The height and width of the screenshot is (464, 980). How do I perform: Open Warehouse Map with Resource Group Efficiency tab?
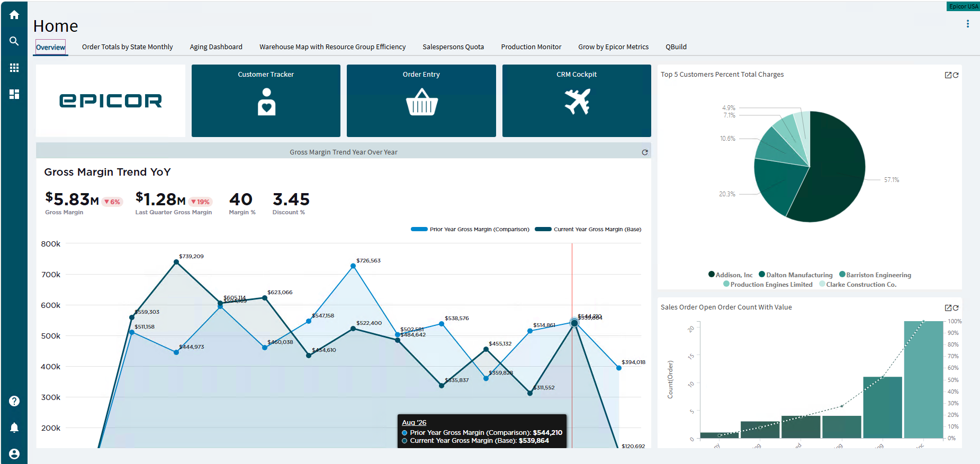332,47
